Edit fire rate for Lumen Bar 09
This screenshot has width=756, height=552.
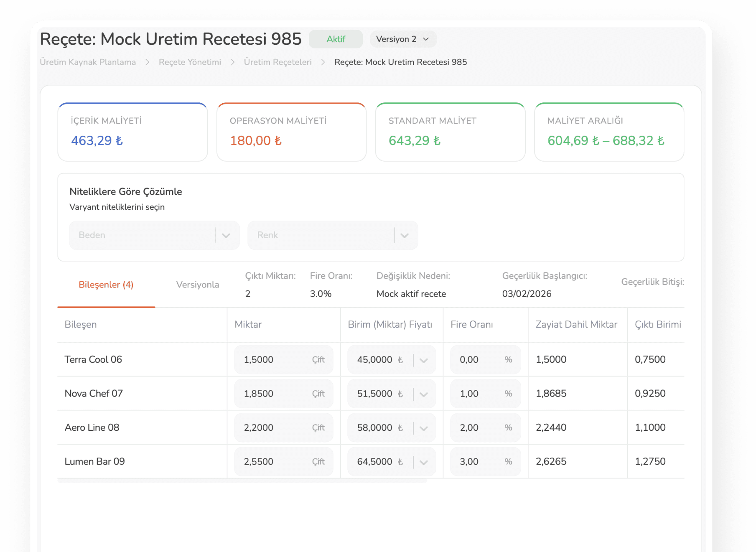(x=486, y=462)
